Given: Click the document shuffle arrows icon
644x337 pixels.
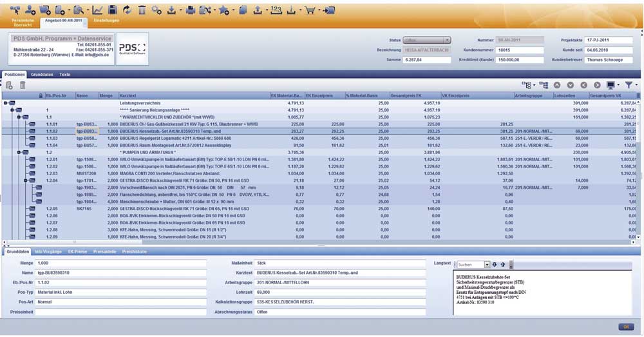Looking at the screenshot, I should click(x=205, y=10).
